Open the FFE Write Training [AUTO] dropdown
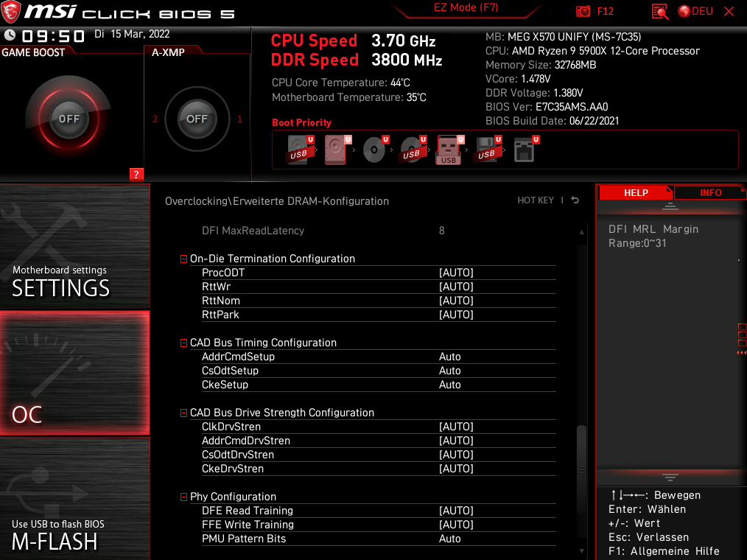 click(x=456, y=524)
